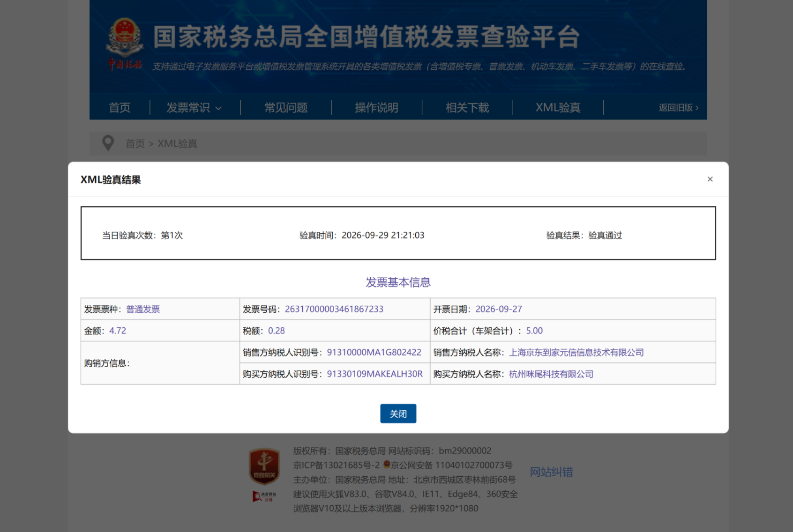Click the XML验真结果 dialog title

111,179
